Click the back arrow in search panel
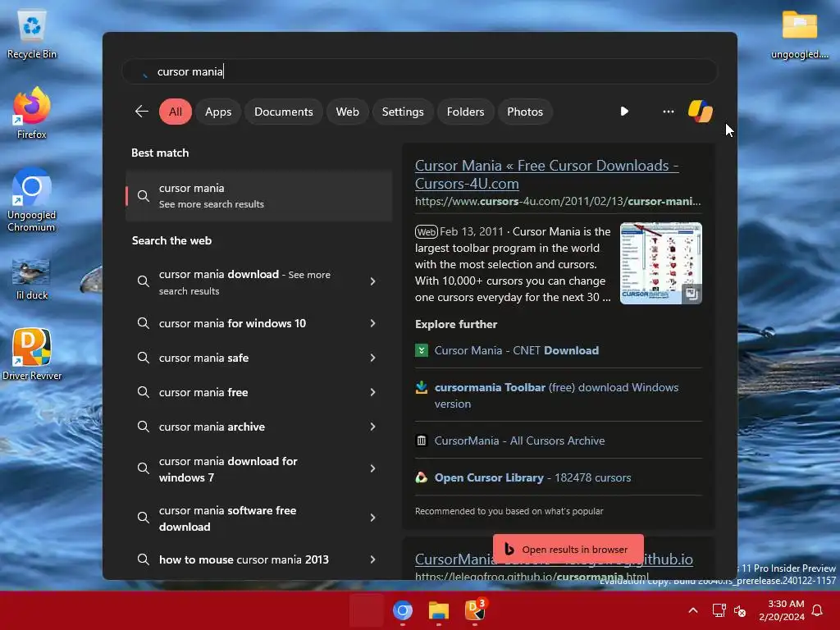Screen dimensions: 840x630 tap(141, 112)
